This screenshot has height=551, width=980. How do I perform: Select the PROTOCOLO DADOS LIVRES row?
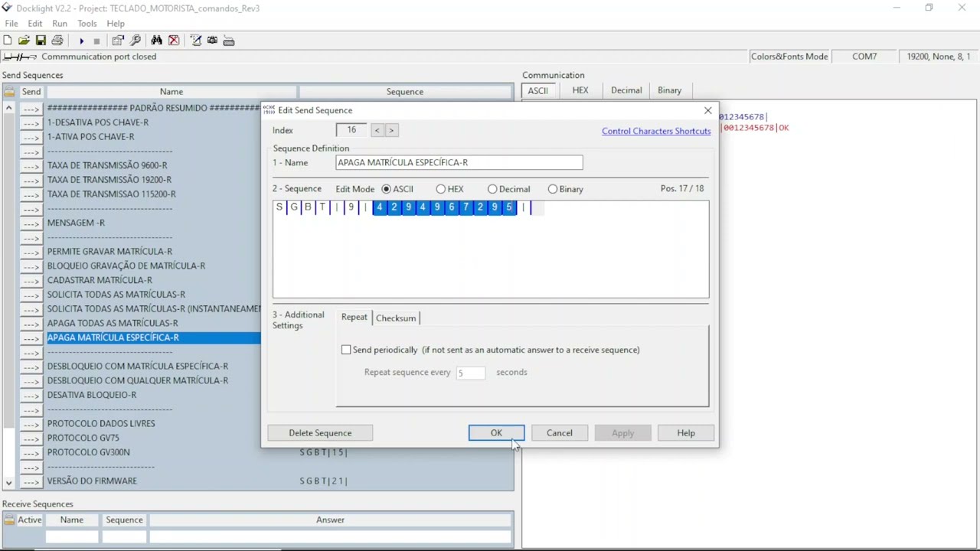click(x=153, y=424)
